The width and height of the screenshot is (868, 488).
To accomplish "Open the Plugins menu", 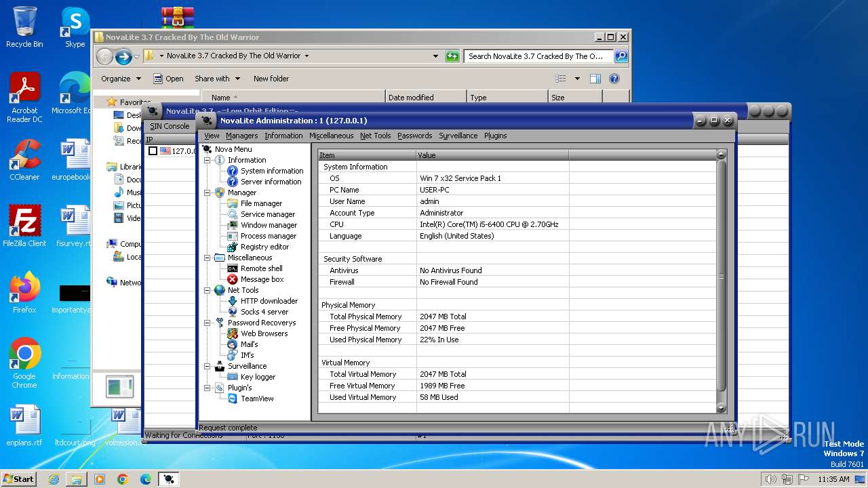I will tap(495, 136).
